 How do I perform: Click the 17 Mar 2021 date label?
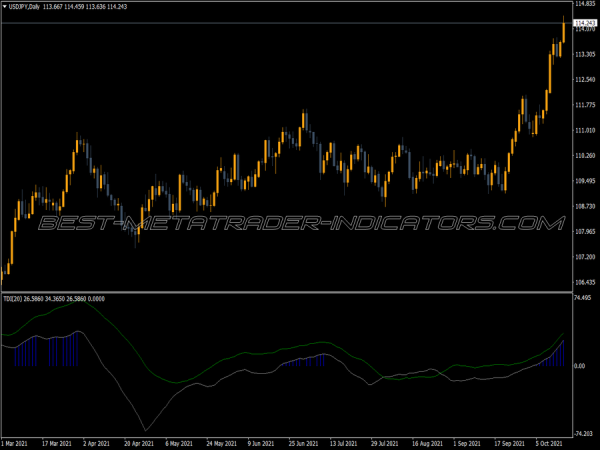pos(57,443)
